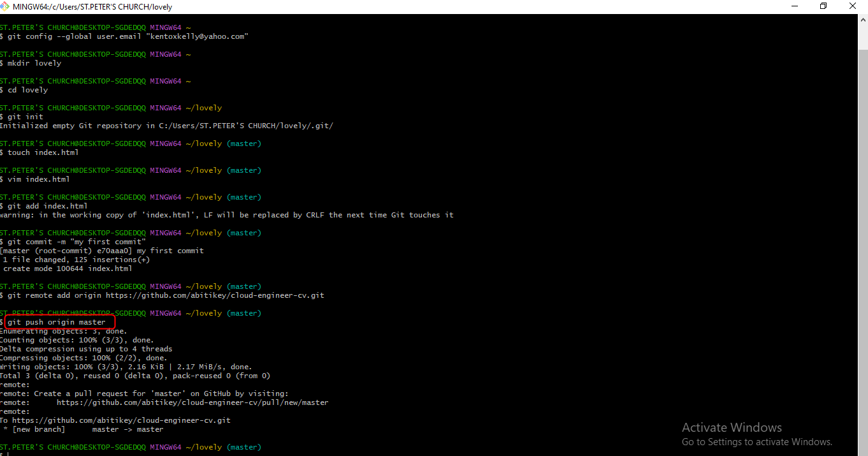Click the "Counting objects: 100% (3/3)" line
This screenshot has height=456, width=868.
pyautogui.click(x=77, y=340)
